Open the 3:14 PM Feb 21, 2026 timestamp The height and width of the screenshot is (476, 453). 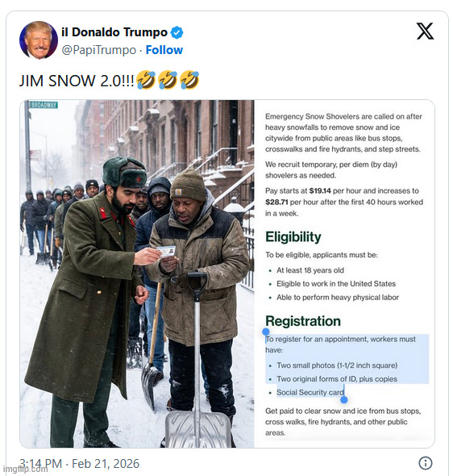[x=80, y=464]
